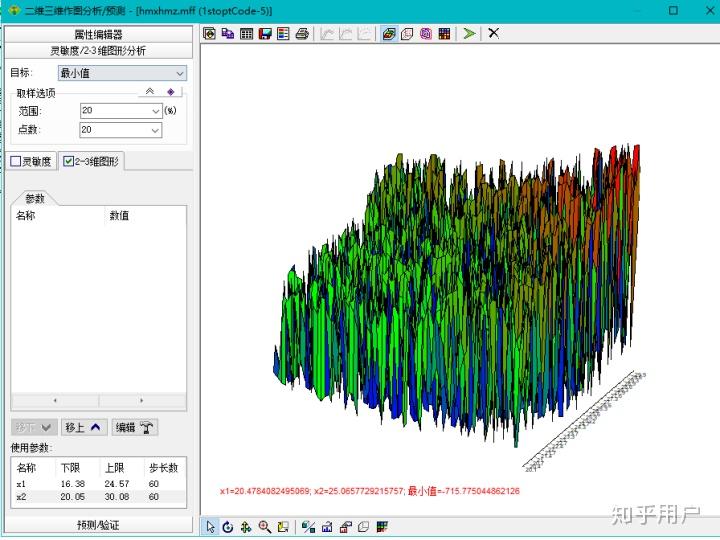Expand the 点数 dropdown
This screenshot has width=720, height=540.
(155, 130)
